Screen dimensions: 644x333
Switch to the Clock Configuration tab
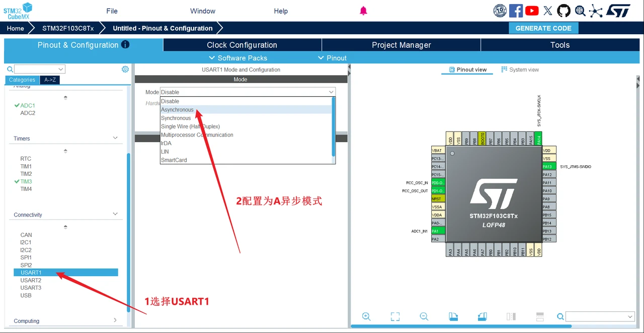(242, 45)
